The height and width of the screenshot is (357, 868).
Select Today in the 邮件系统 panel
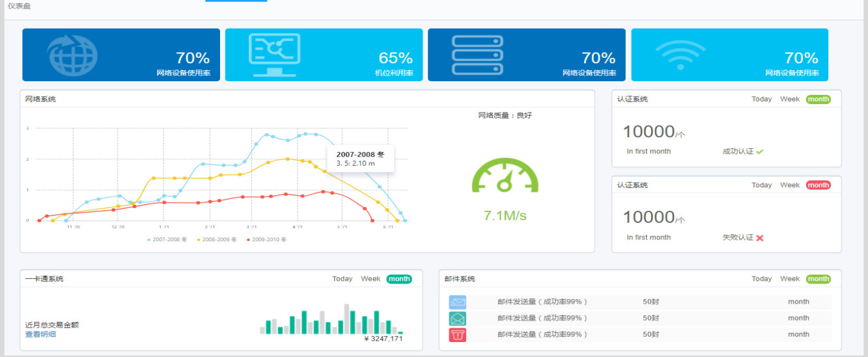point(761,279)
